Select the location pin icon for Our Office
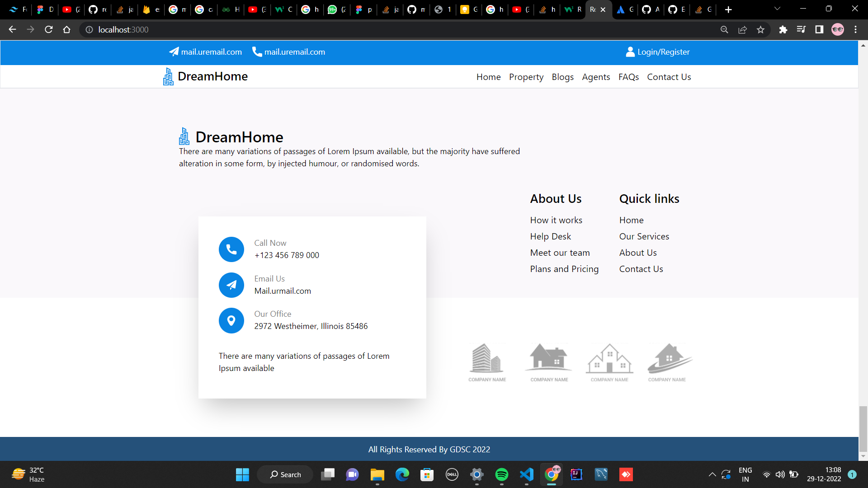Screen dimensions: 868x488 (231, 320)
